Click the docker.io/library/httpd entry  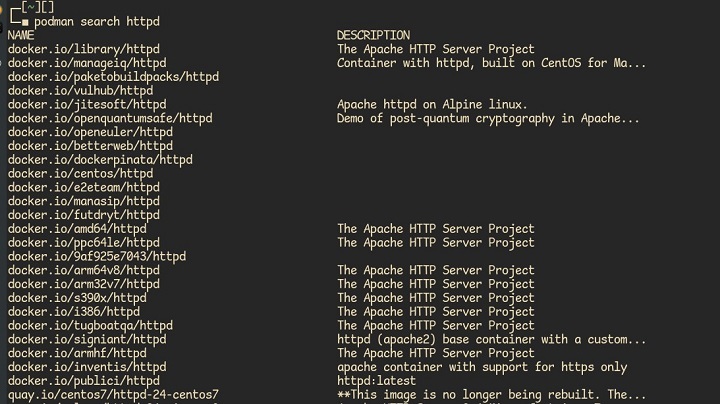tap(83, 49)
